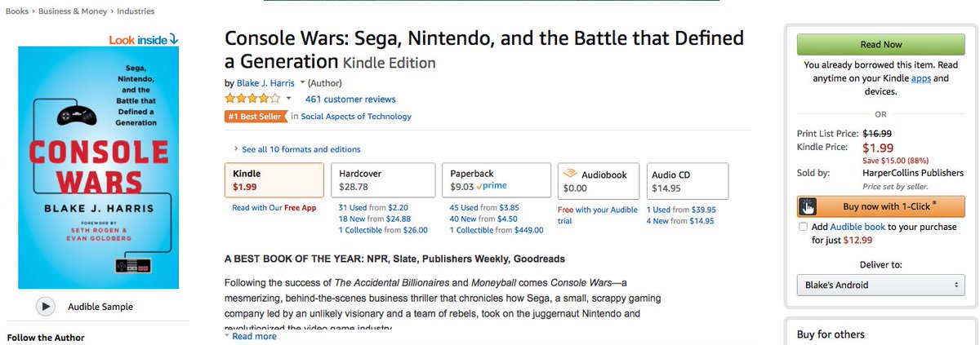Screen dimensions: 980x345
Task: Select the Hardcover format tab
Action: point(382,180)
